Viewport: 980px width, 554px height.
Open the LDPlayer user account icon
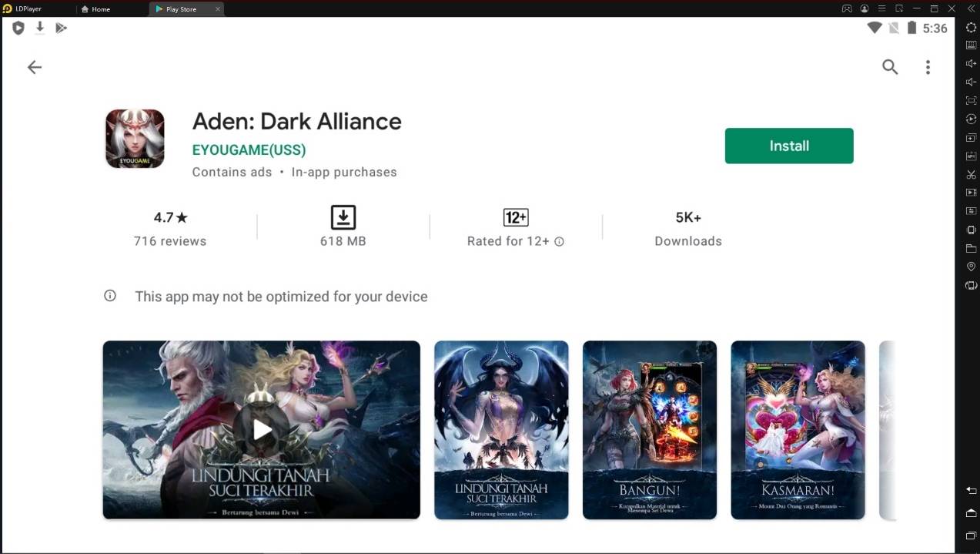865,8
